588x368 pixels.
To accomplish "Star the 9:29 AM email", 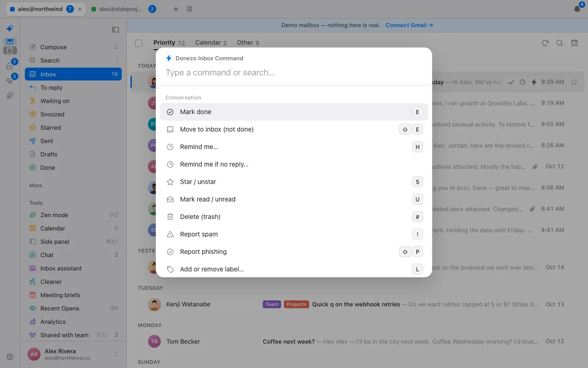I will 574,82.
